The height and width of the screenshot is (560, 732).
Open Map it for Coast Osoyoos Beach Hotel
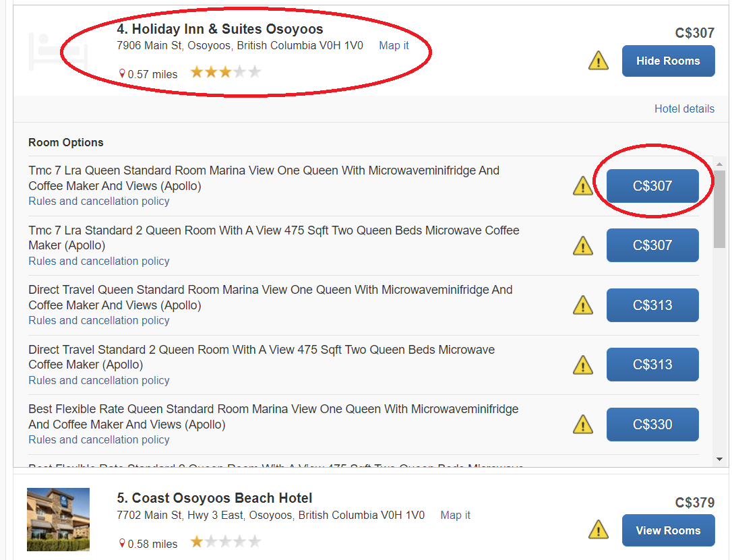[x=455, y=515]
